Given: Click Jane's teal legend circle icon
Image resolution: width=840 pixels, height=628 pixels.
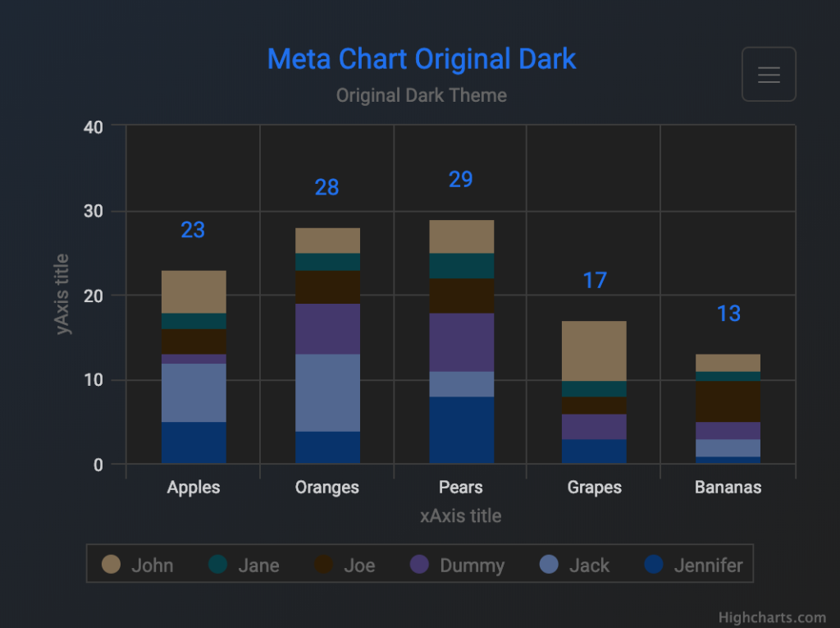Looking at the screenshot, I should click(217, 564).
